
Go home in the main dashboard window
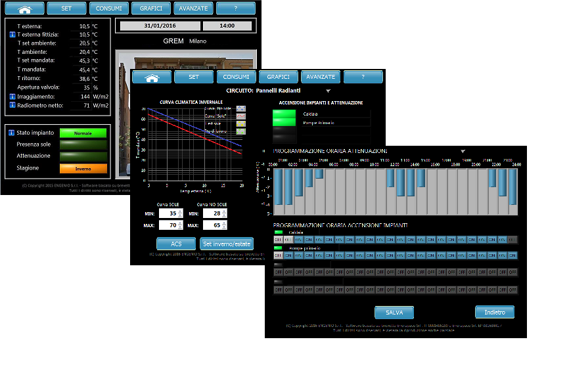[25, 9]
